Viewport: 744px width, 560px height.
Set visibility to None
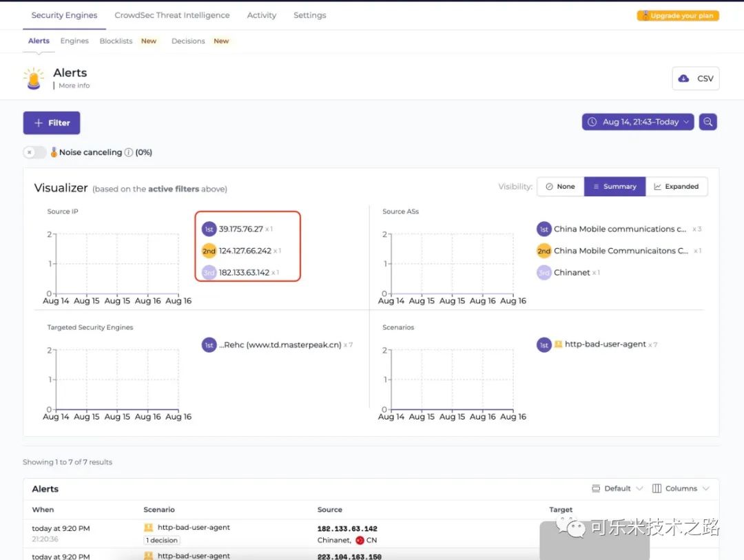click(x=560, y=187)
